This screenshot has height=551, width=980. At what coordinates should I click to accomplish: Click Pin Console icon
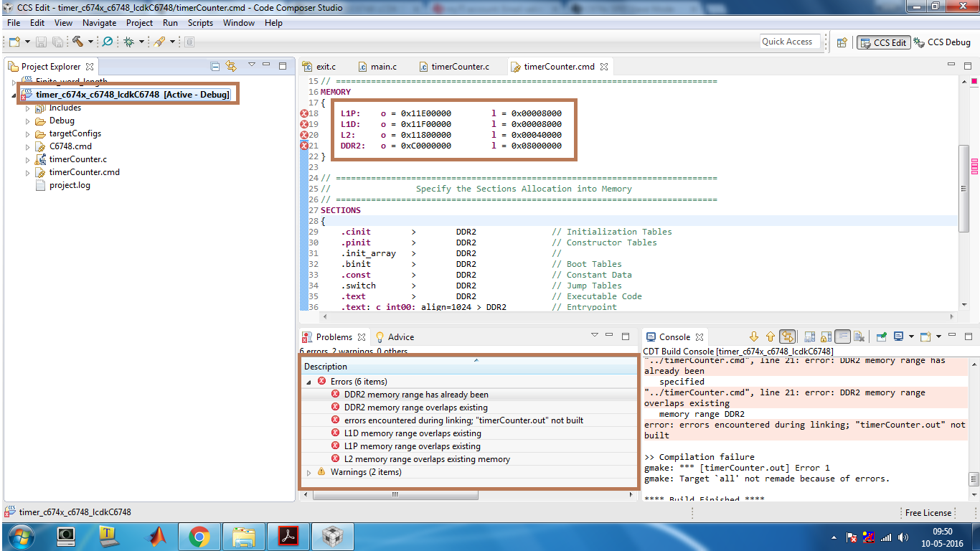(x=881, y=336)
